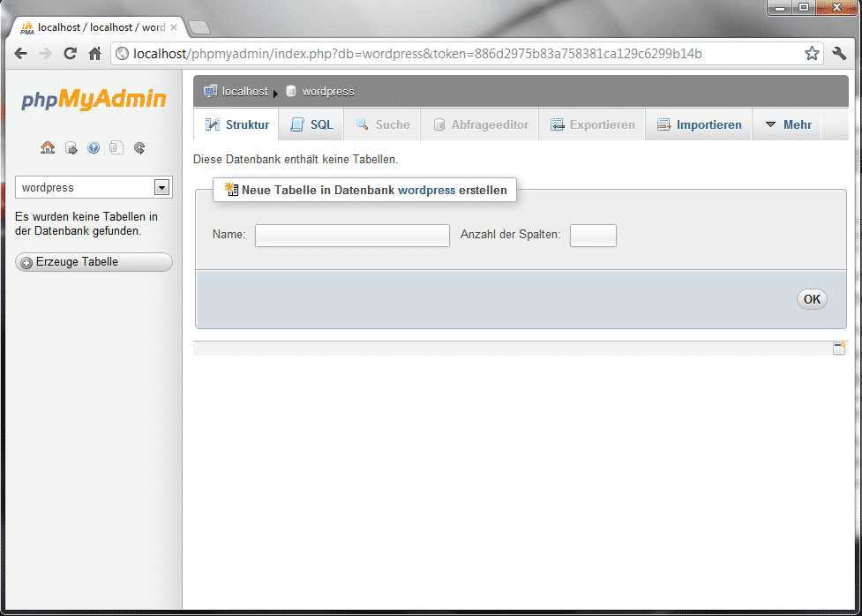This screenshot has width=862, height=616.
Task: Open the query window icon in the sidebar
Action: coord(116,147)
